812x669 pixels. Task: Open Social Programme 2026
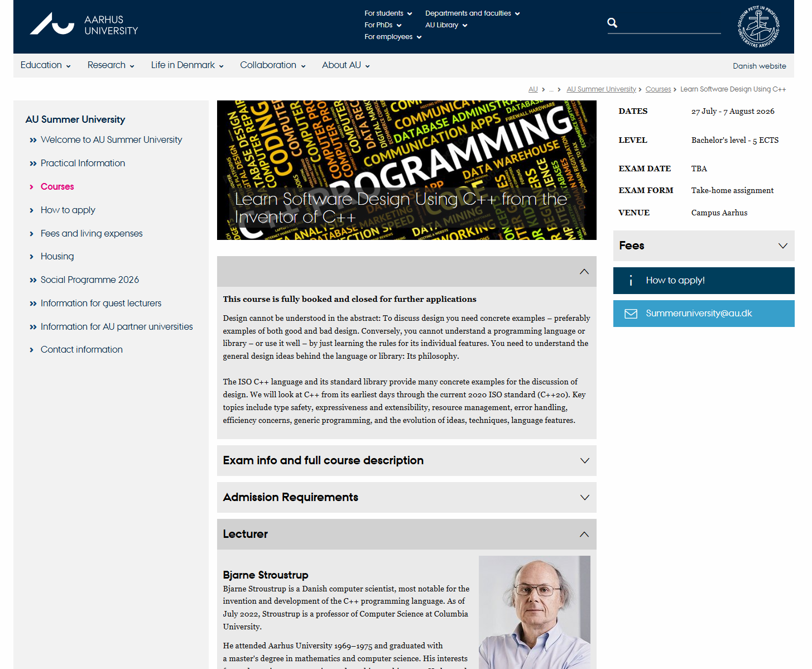(x=89, y=280)
